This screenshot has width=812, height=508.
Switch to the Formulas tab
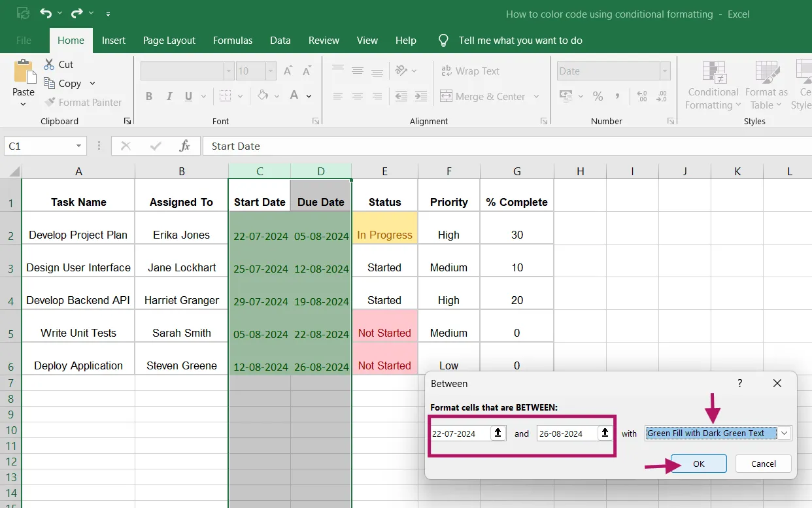pos(233,40)
